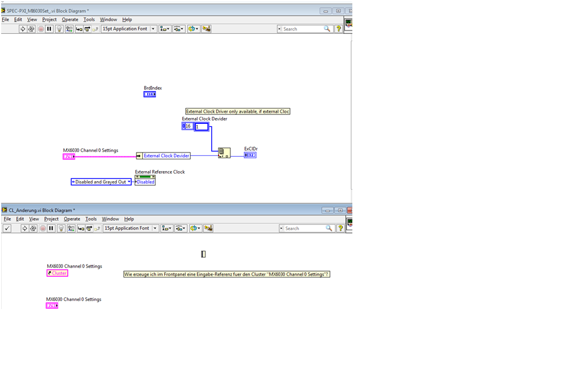Click VI icon pane in SPEC-PXI window corner
This screenshot has width=588, height=368.
348,25
